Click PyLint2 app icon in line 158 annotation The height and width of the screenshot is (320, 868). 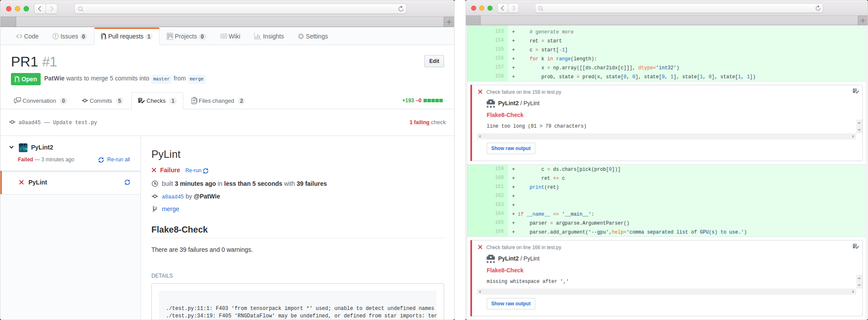[x=491, y=103]
